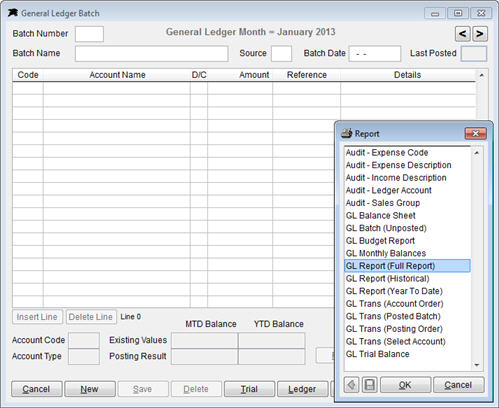Cancel the Report dialog

[458, 385]
